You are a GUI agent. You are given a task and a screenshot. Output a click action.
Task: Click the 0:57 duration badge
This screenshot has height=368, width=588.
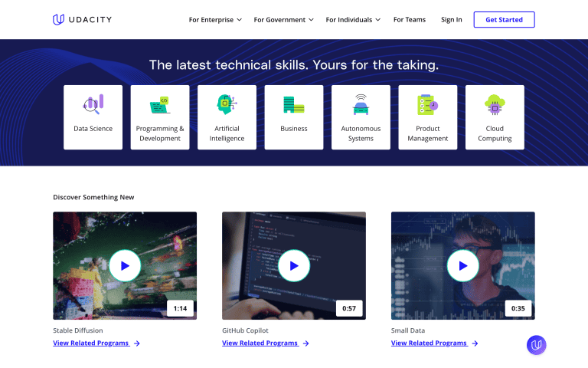349,308
